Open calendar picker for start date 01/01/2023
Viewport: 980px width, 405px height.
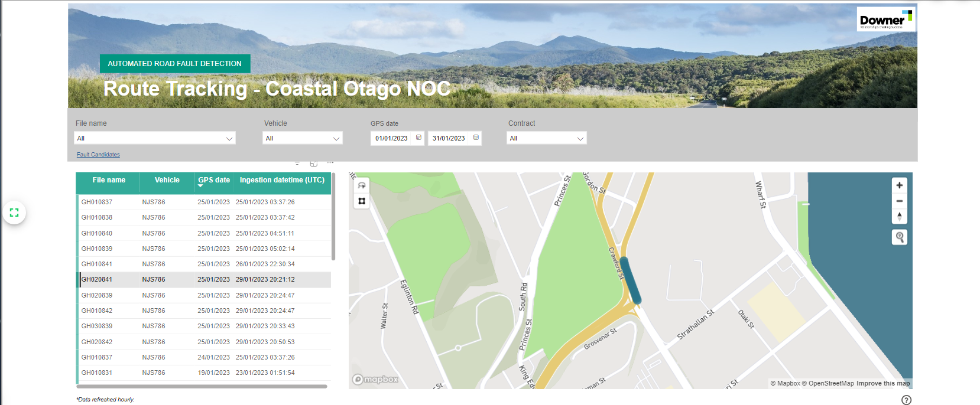418,138
